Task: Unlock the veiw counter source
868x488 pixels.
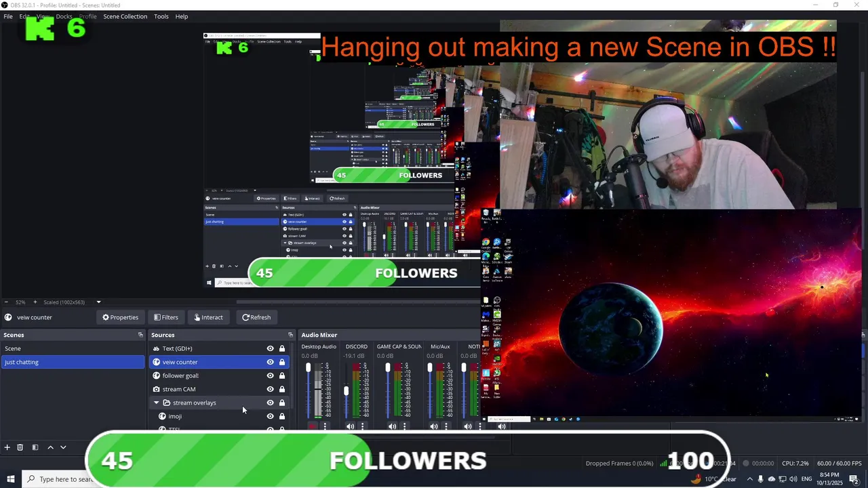Action: tap(282, 362)
